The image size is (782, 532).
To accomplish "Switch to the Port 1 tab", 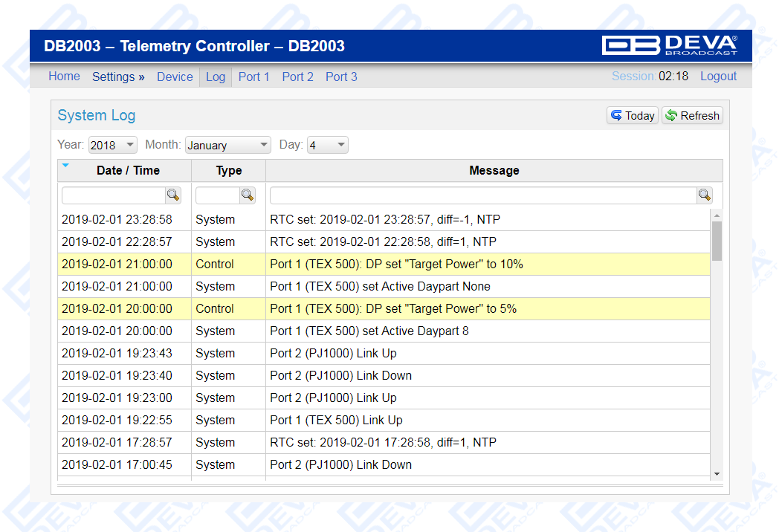I will [253, 77].
